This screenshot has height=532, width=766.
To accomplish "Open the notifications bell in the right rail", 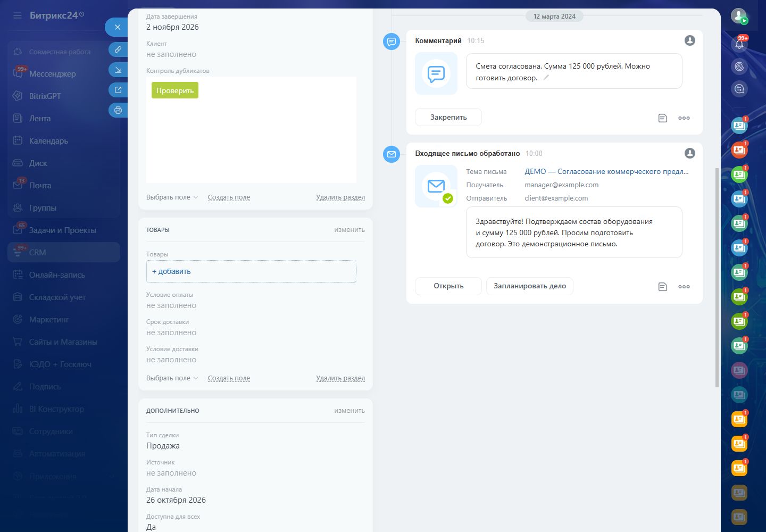I will [x=739, y=44].
